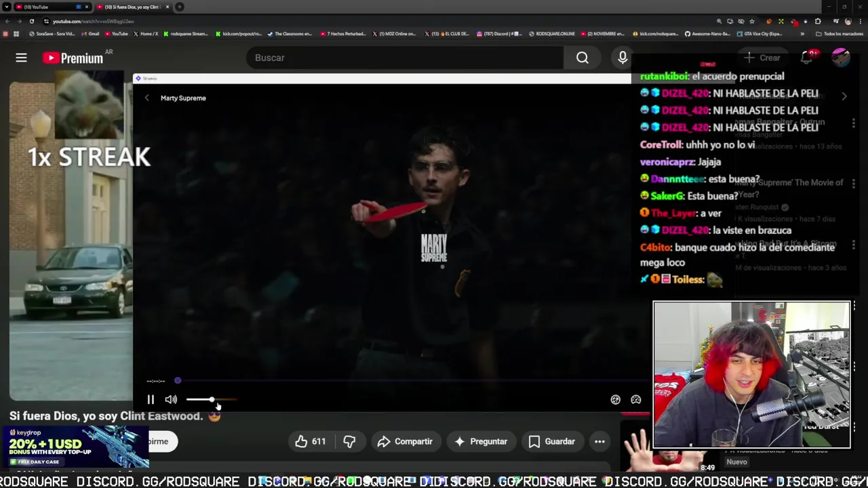868x488 pixels.
Task: Open the YouTube bookmark in bookmarks bar
Action: tap(116, 33)
